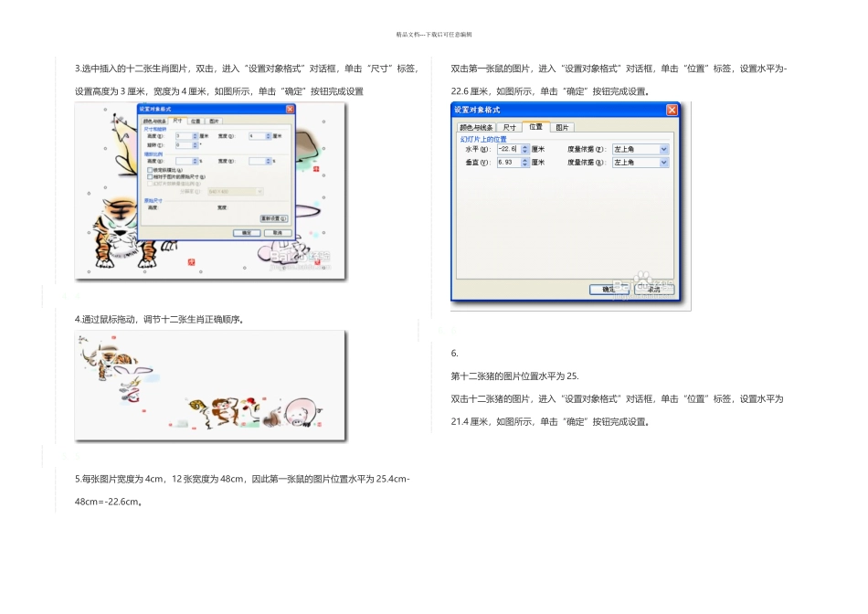The height and width of the screenshot is (614, 868).
Task: Click 取消 in the right position dialog
Action: 654,289
